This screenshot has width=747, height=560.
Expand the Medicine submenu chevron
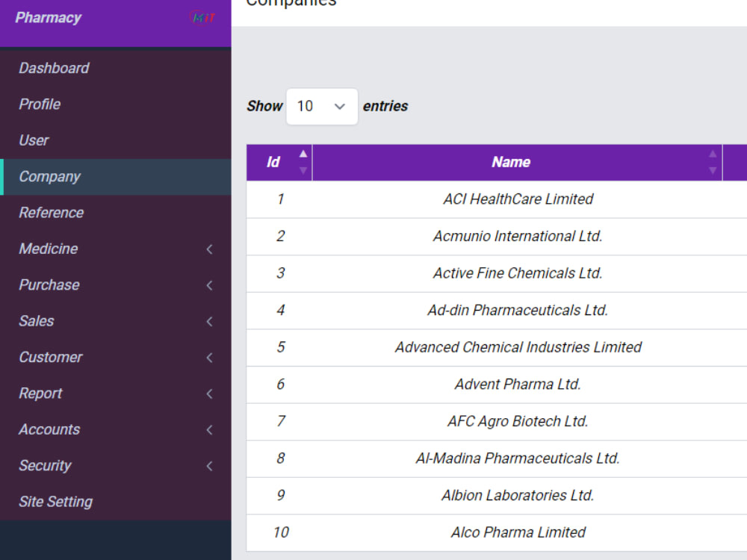pos(210,249)
